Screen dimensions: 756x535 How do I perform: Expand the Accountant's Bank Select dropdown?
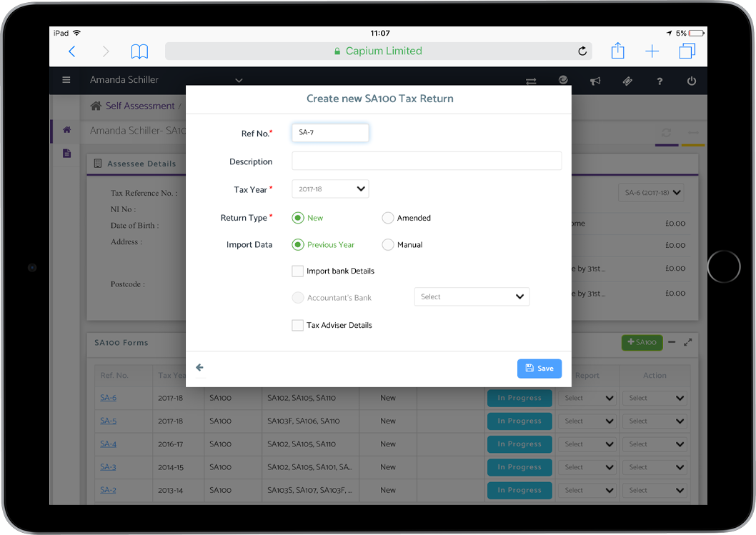(472, 297)
